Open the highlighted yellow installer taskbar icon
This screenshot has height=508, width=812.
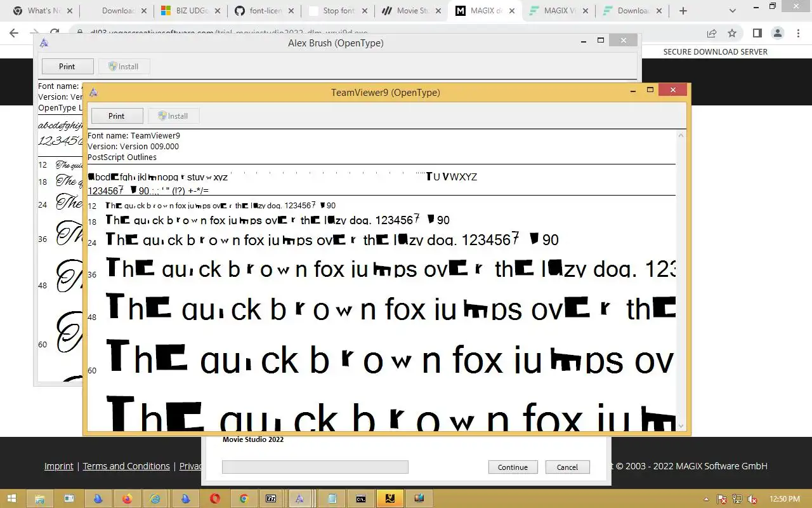pos(389,498)
